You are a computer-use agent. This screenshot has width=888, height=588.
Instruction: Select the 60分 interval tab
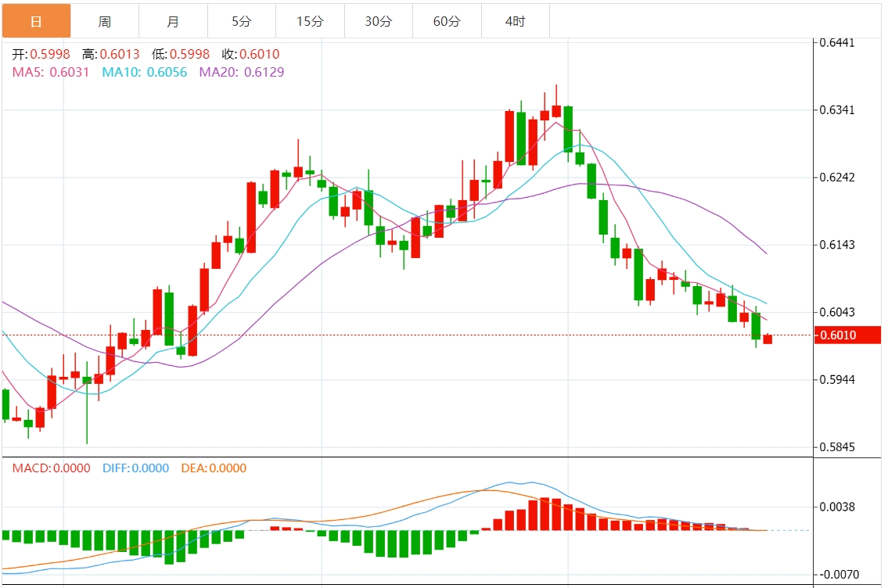pyautogui.click(x=446, y=21)
